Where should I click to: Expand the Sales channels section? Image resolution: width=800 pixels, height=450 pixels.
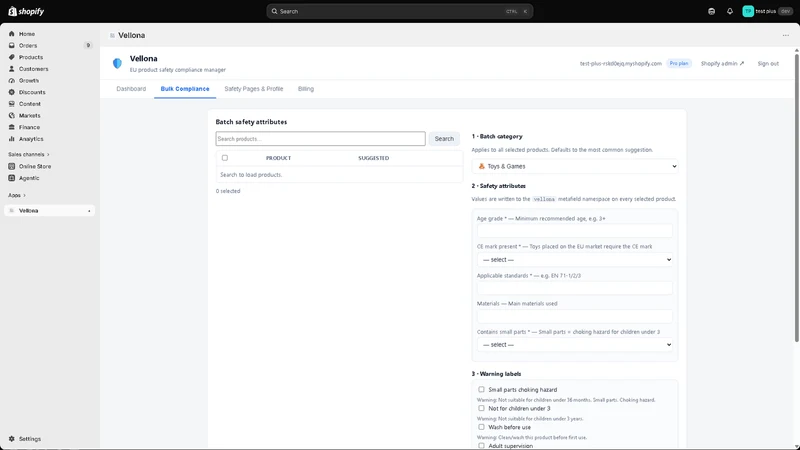(x=29, y=154)
